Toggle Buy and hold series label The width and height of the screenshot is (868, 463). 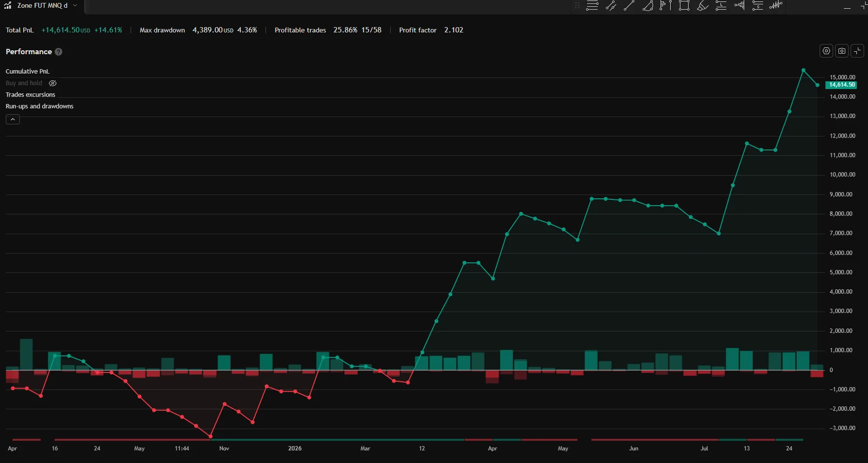(24, 83)
